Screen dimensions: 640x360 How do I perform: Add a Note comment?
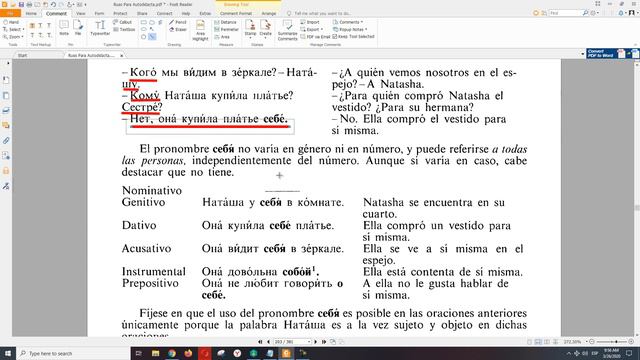point(64,28)
